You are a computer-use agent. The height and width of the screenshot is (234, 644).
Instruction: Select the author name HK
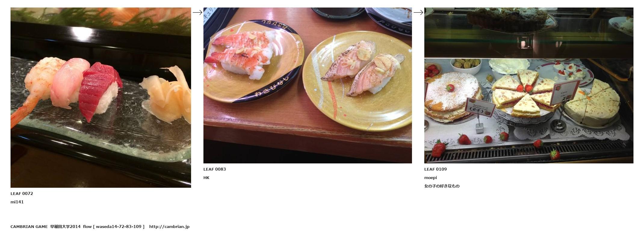[206, 178]
